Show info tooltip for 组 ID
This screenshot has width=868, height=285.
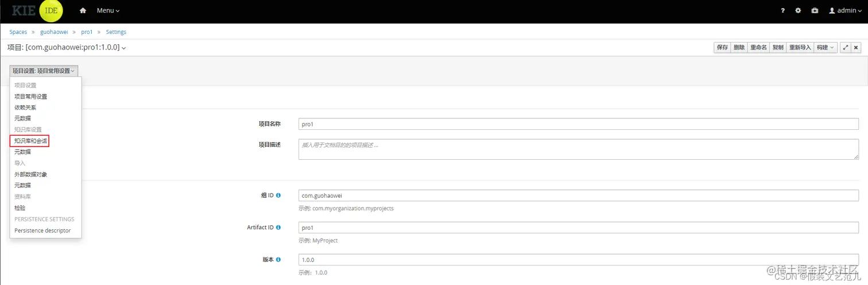pos(278,195)
